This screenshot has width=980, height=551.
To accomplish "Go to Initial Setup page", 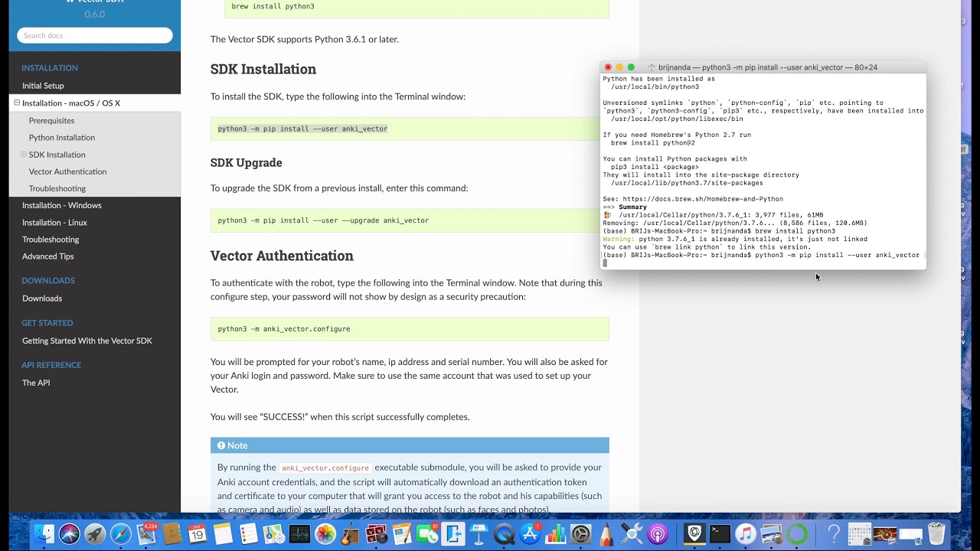I will coord(43,86).
